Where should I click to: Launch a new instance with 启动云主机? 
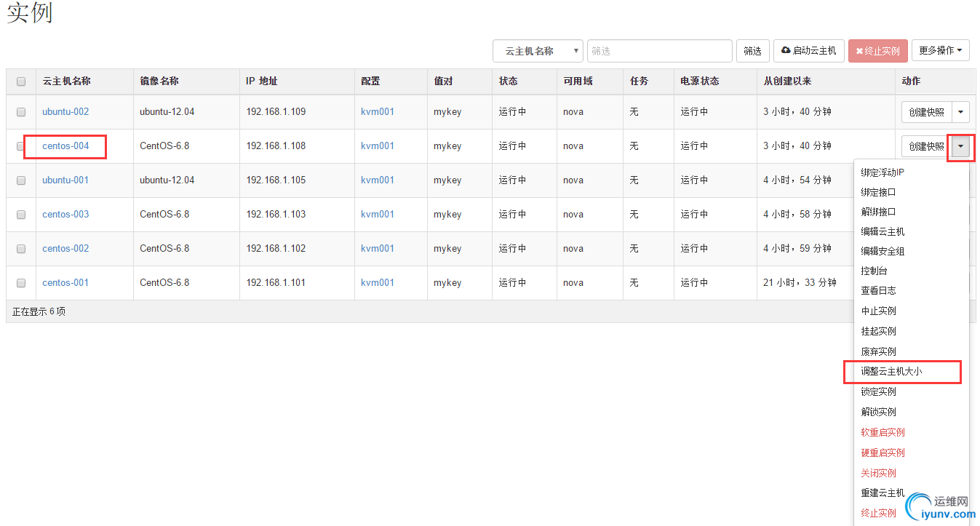(x=808, y=51)
